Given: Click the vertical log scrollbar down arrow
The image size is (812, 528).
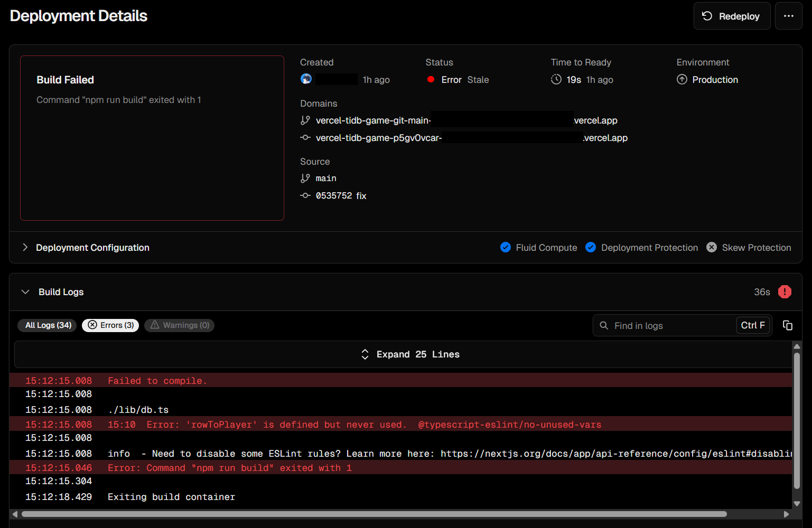Looking at the screenshot, I should pos(797,504).
